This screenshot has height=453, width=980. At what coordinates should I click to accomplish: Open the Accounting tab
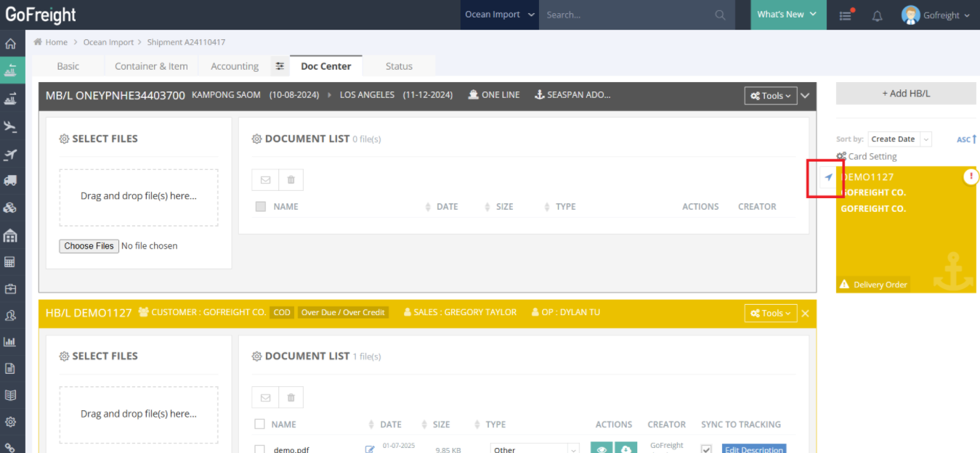pos(234,66)
